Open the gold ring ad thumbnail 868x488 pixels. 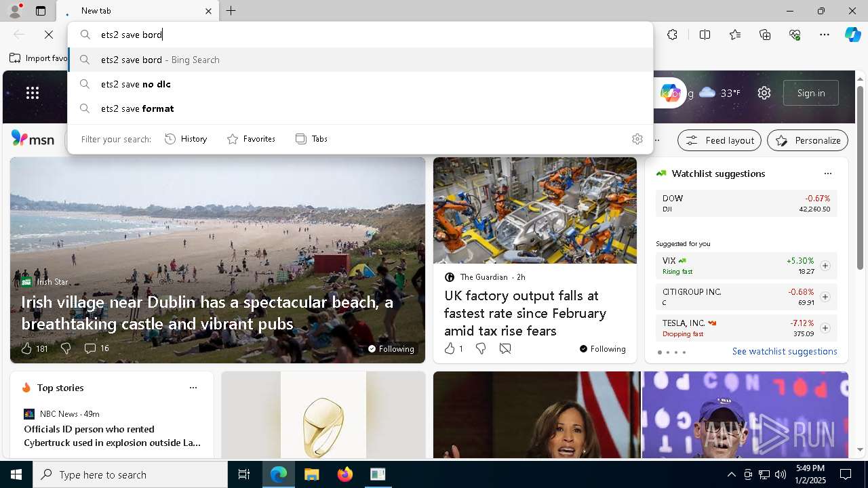click(323, 415)
